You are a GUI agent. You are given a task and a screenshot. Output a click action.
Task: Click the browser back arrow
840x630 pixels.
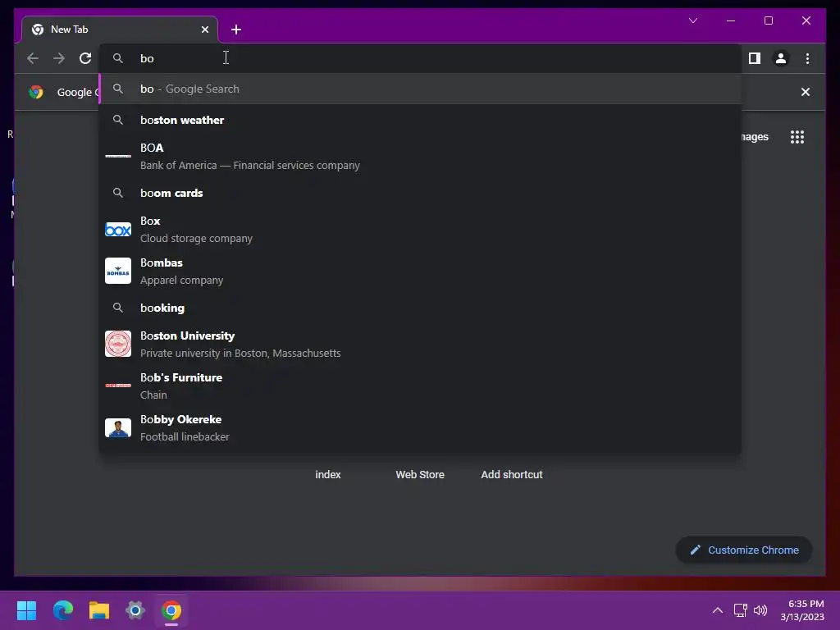(x=33, y=58)
